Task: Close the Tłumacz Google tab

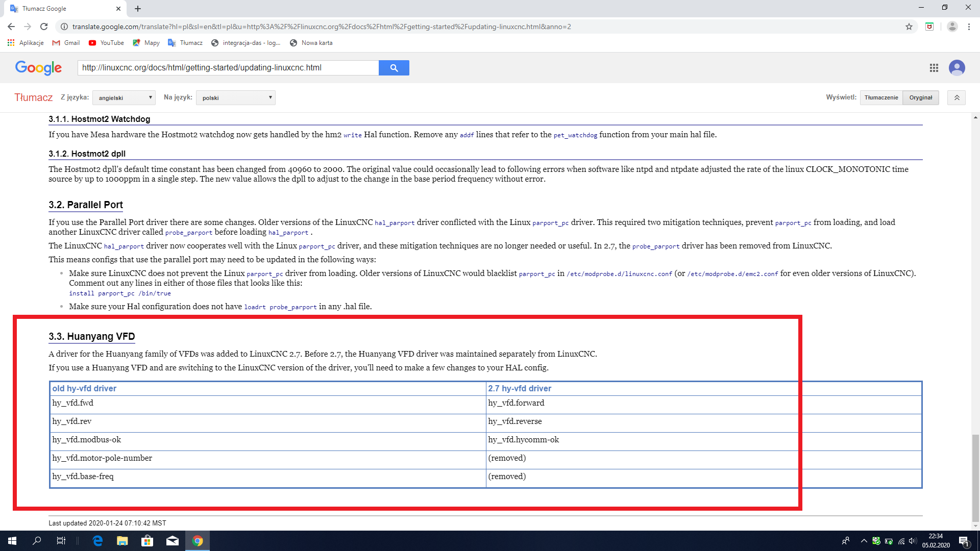Action: point(118,9)
